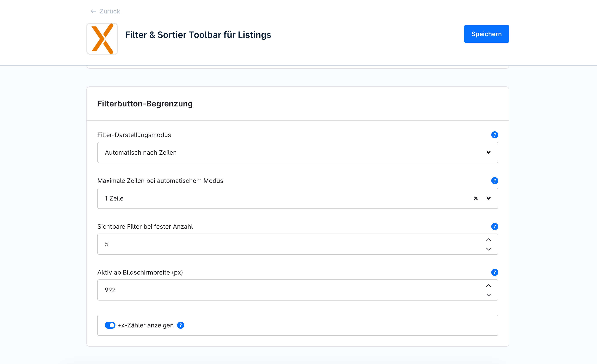The width and height of the screenshot is (597, 364).
Task: Click the Aktiv ab Bildschirmbreite (px) label
Action: (x=140, y=272)
